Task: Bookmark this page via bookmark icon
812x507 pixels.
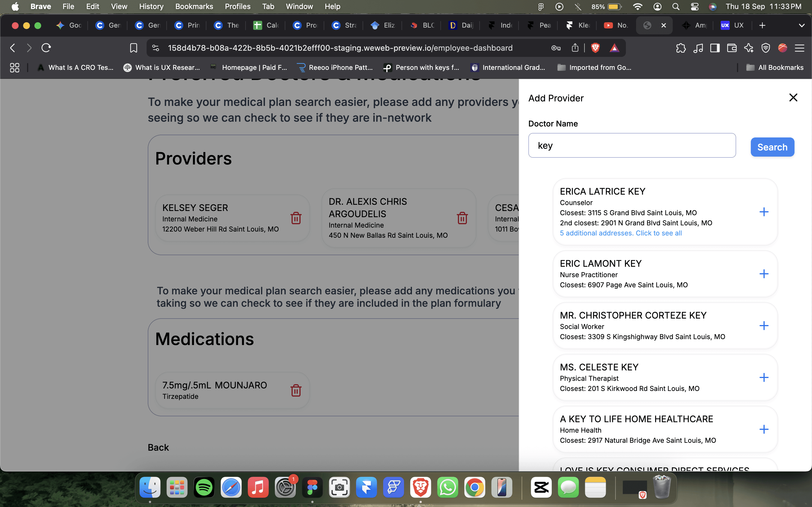Action: [x=134, y=48]
